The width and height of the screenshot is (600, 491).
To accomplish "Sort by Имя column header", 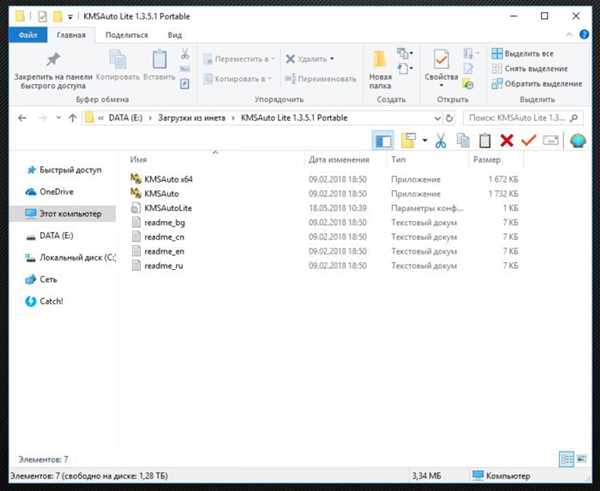I will pyautogui.click(x=139, y=160).
